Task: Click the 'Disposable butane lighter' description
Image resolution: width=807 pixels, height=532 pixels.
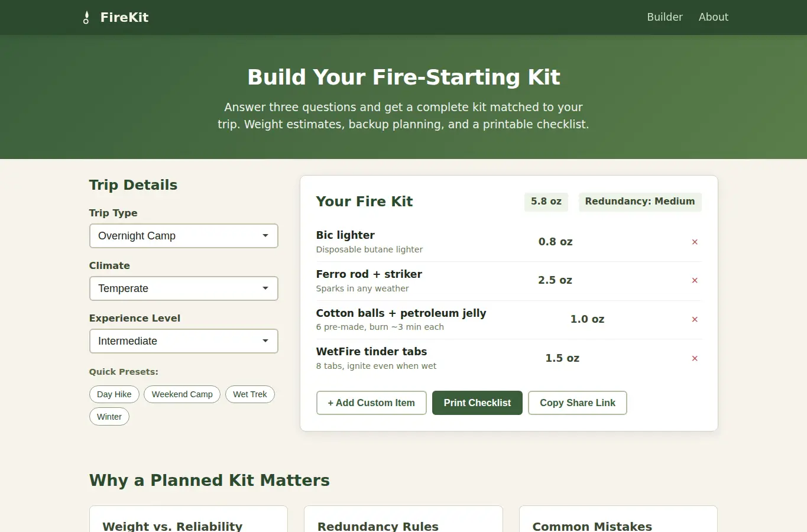Action: point(370,249)
